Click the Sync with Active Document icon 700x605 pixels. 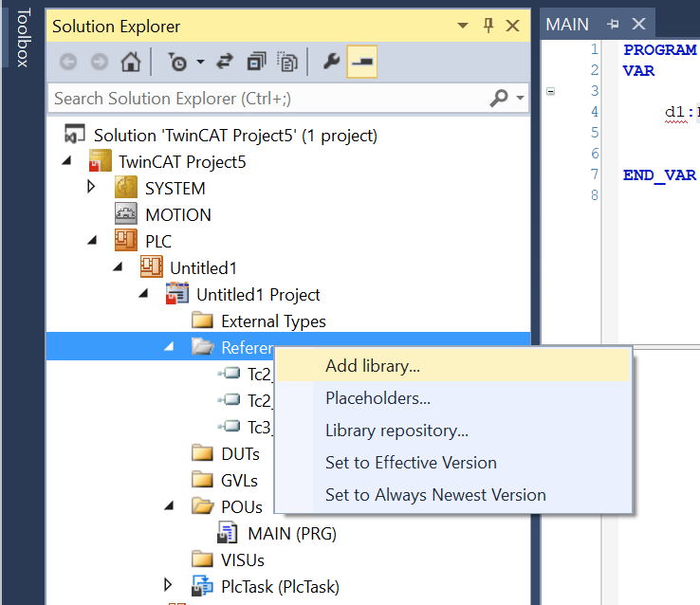(225, 62)
